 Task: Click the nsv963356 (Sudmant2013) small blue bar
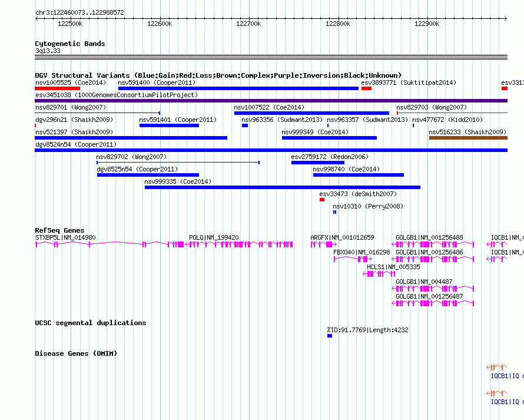point(245,125)
